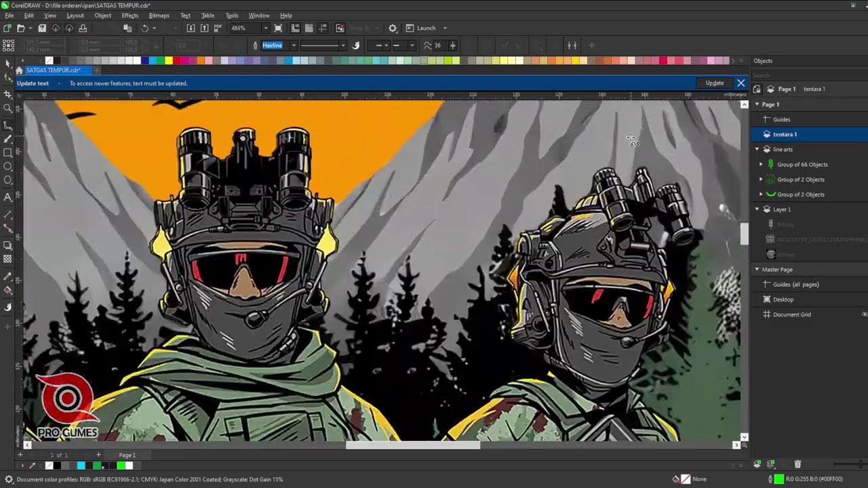Click the New document icon
Image resolution: width=868 pixels, height=488 pixels.
pyautogui.click(x=7, y=28)
